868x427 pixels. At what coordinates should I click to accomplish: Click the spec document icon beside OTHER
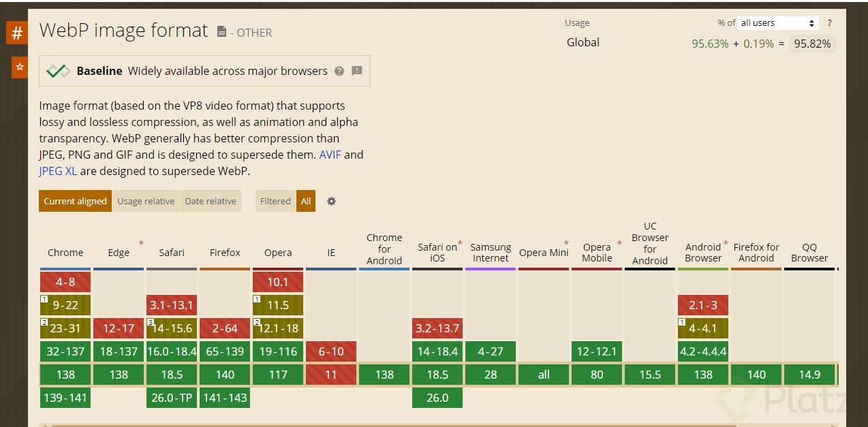coord(221,31)
